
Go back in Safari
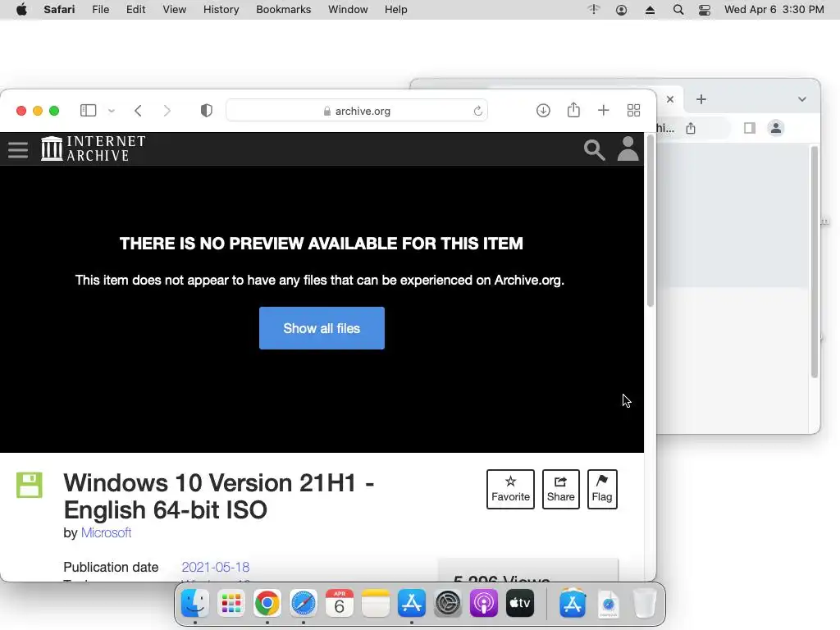(138, 111)
